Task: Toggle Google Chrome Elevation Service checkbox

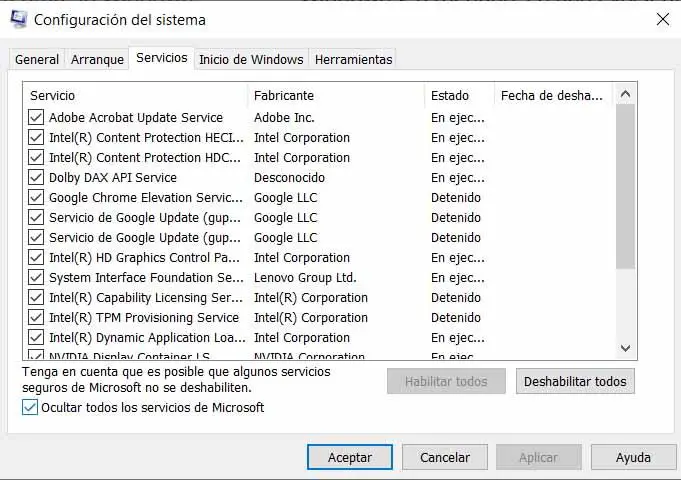Action: tap(37, 198)
